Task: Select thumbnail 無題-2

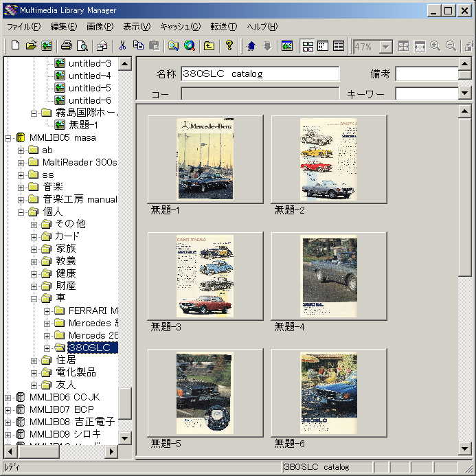Action: click(329, 159)
